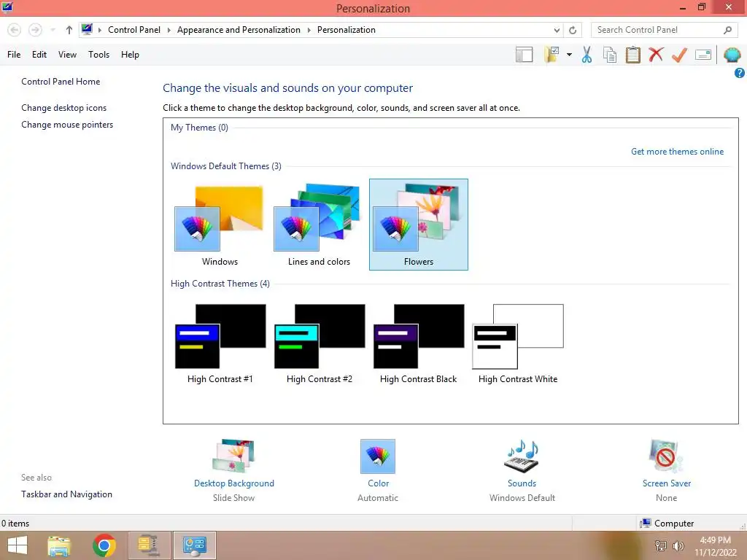The height and width of the screenshot is (560, 747).
Task: Click the Copy toolbar icon
Action: click(610, 55)
